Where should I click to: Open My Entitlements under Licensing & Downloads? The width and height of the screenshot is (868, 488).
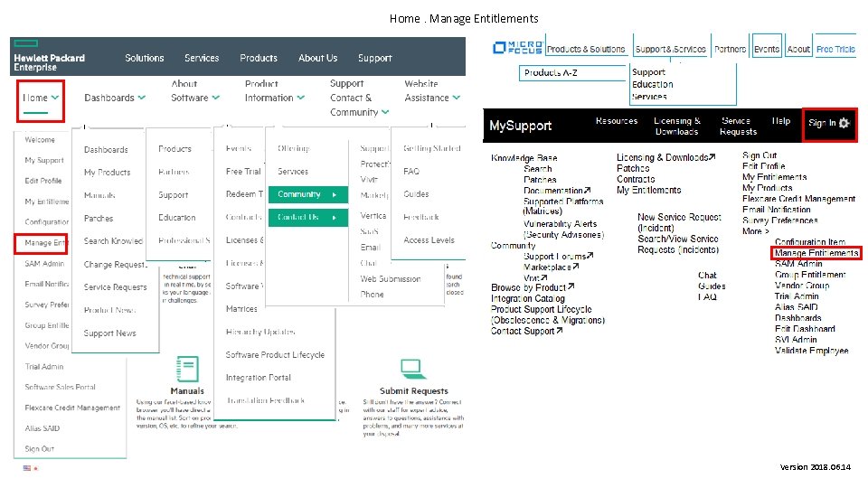[649, 191]
